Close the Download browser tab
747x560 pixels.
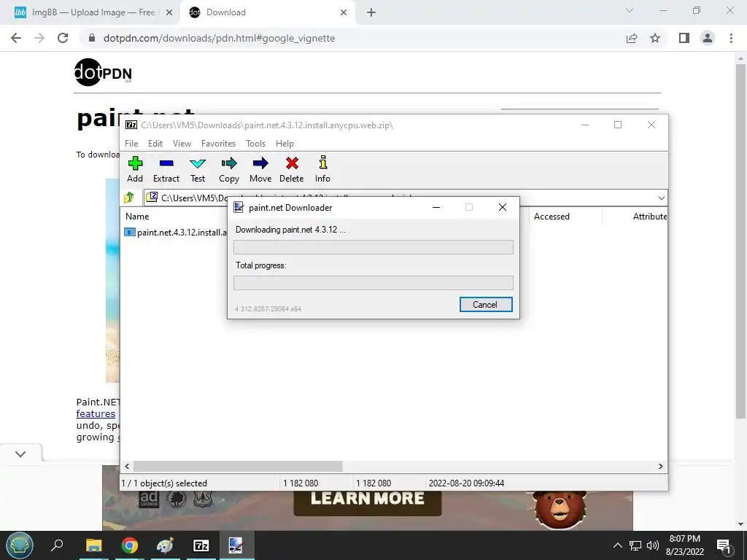(344, 13)
